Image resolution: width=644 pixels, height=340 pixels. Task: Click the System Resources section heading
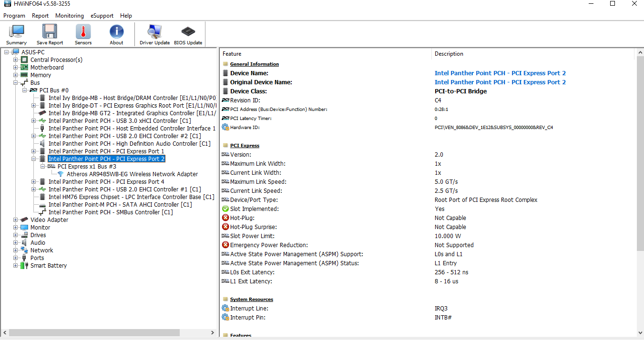click(x=251, y=299)
